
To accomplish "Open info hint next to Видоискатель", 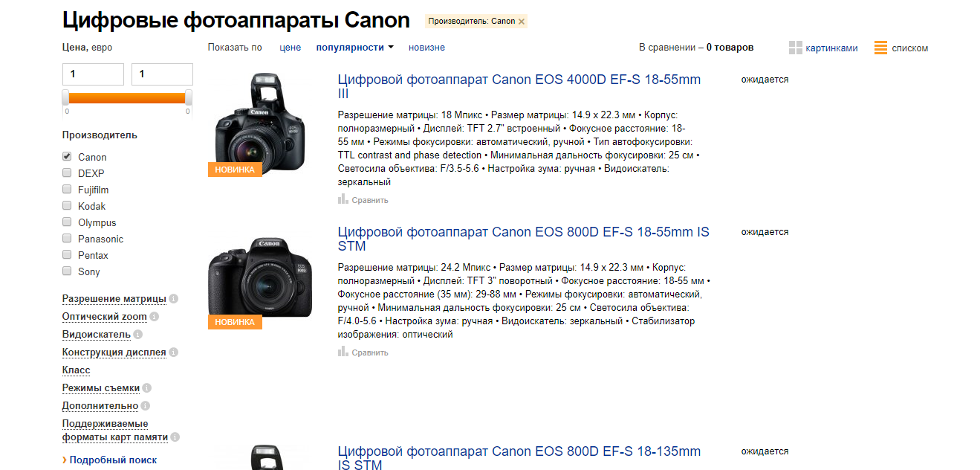I will 138,335.
